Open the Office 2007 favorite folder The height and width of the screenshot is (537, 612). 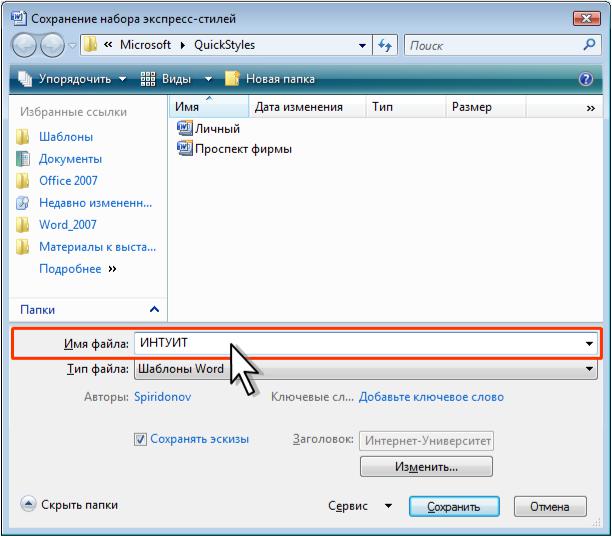68,181
